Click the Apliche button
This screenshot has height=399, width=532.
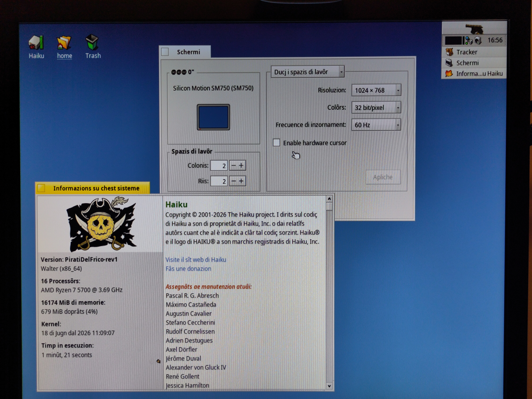pos(383,177)
